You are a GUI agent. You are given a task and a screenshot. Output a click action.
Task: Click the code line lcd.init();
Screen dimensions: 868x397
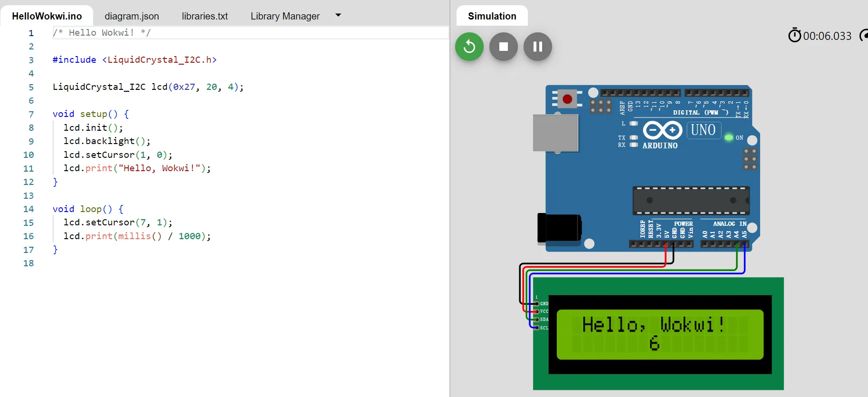point(93,128)
